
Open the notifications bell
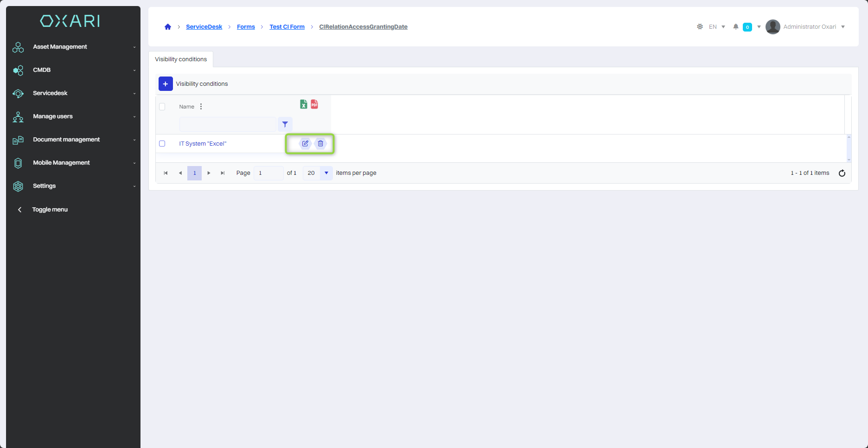tap(735, 27)
